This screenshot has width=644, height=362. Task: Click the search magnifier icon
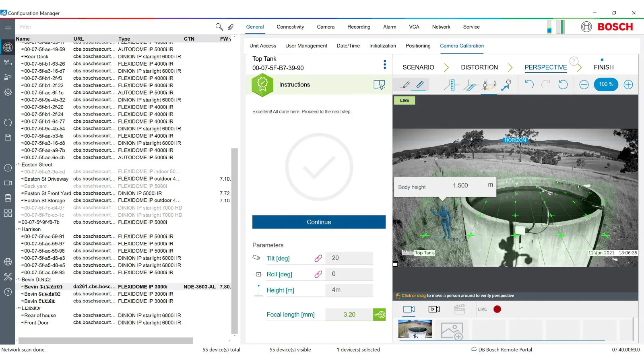point(219,27)
